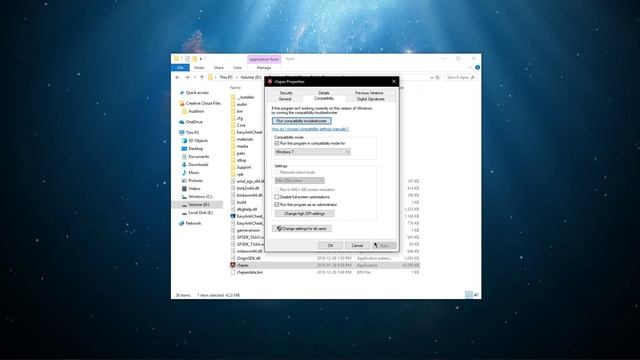Viewport: 640px width, 360px height.
Task: Select Documents in navigation pane
Action: (198, 156)
